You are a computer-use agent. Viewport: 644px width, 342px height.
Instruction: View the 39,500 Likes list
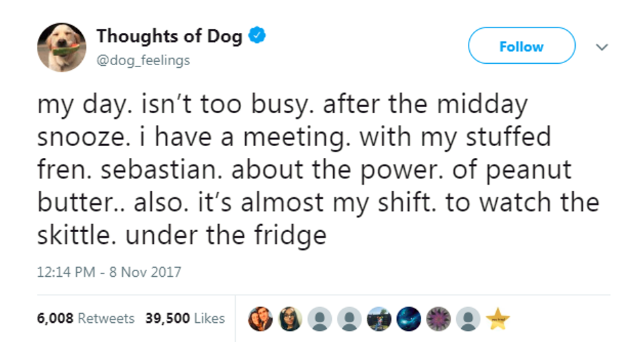[185, 318]
